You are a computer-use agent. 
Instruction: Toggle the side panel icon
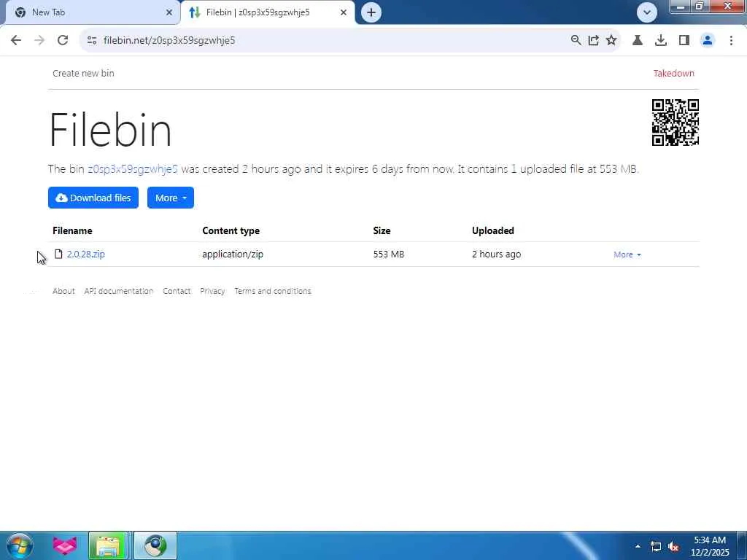684,41
